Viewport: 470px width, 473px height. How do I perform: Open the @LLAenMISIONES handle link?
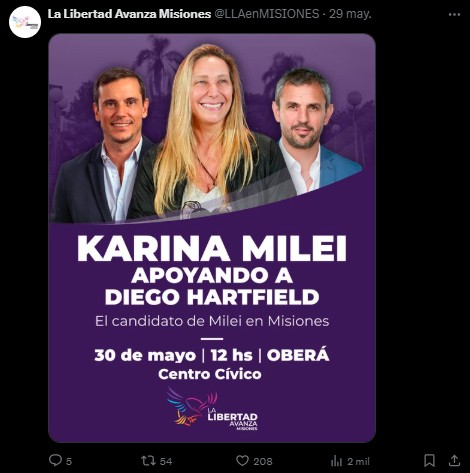266,14
